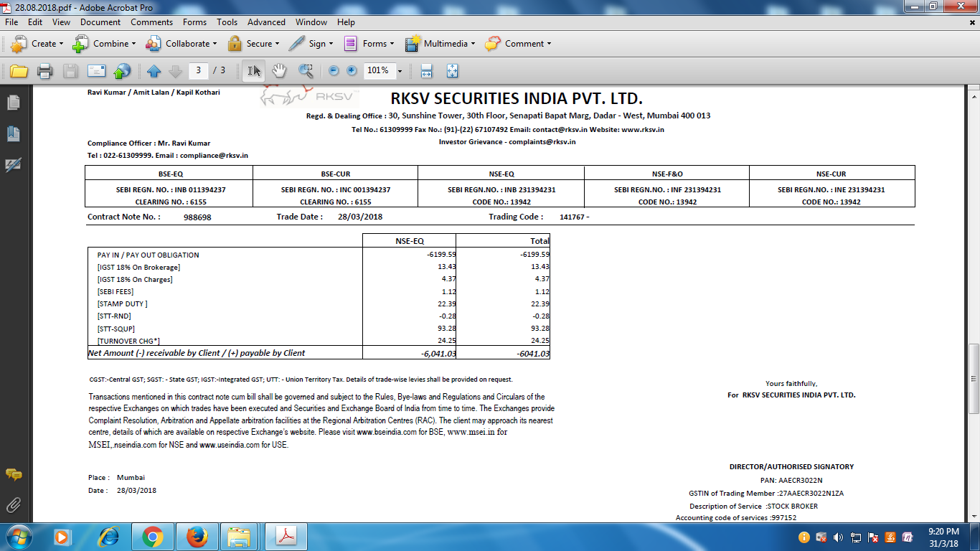Image resolution: width=980 pixels, height=551 pixels.
Task: Open the Advanced menu
Action: pos(266,22)
